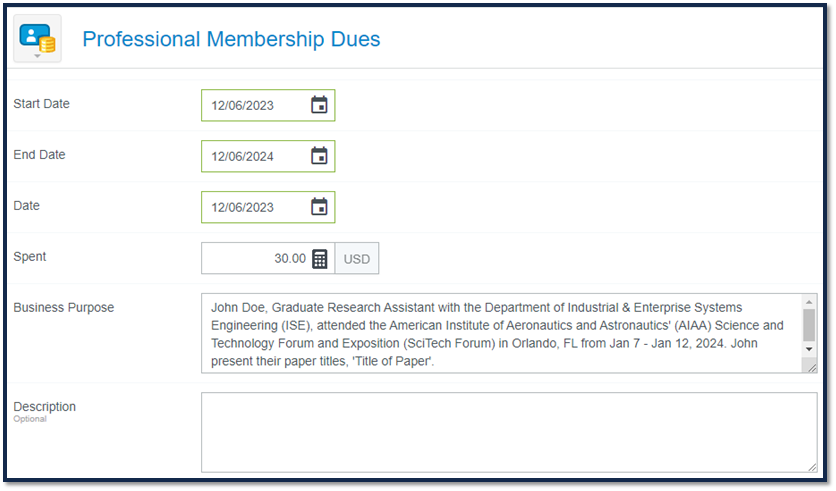Click the Professional Membership Dues title

231,39
